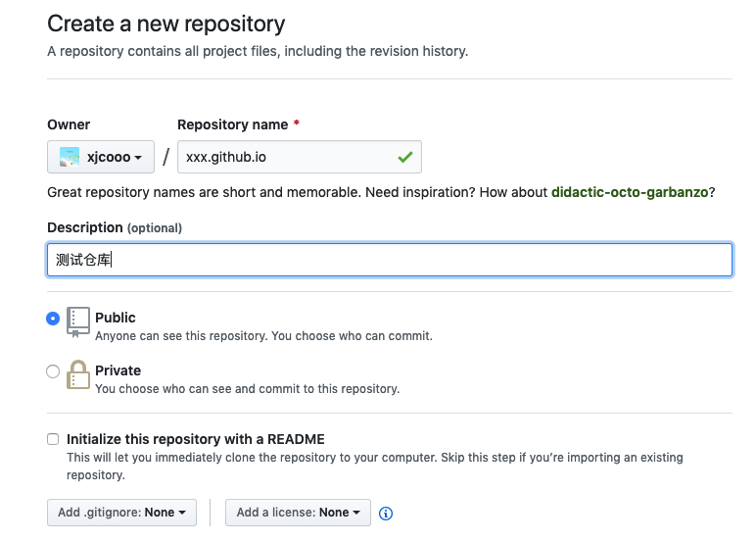Use the didactic-octo-garbanzo name suggestion
This screenshot has height=541, width=756.
coord(630,192)
